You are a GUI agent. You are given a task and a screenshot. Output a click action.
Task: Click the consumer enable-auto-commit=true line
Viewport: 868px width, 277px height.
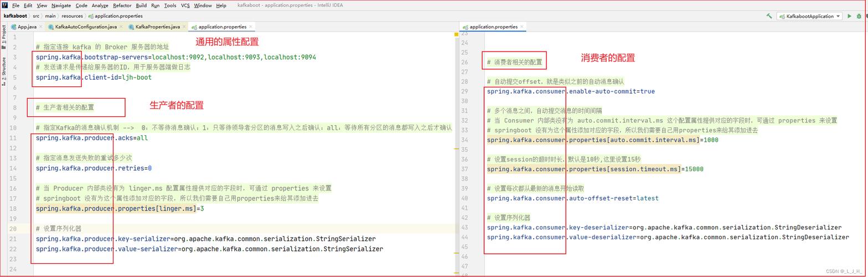pos(571,91)
